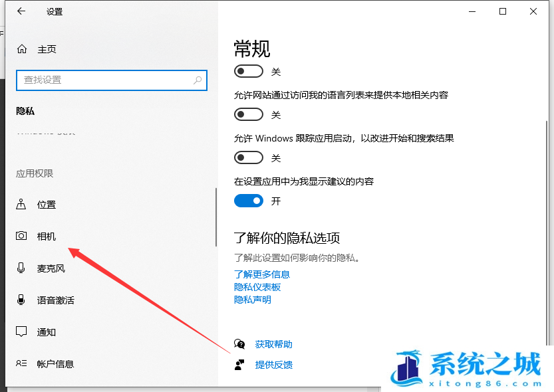Click the feedback person icon beside 提供反馈

(x=239, y=365)
